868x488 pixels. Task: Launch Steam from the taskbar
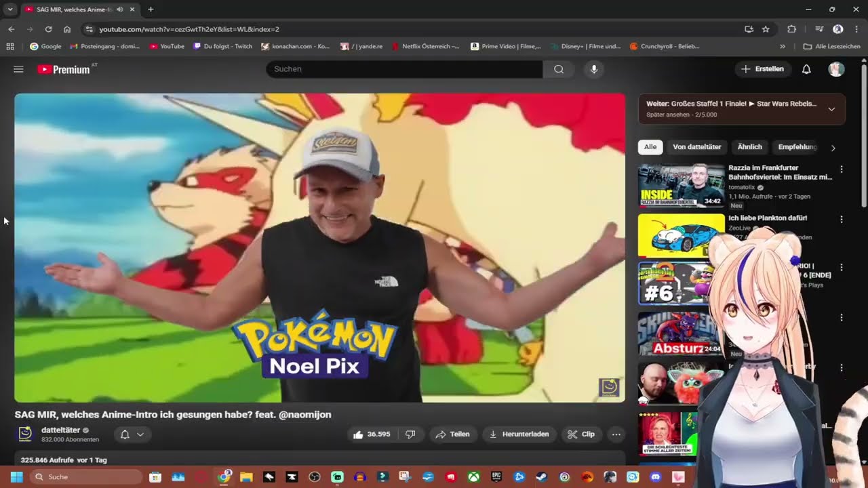pos(542,477)
